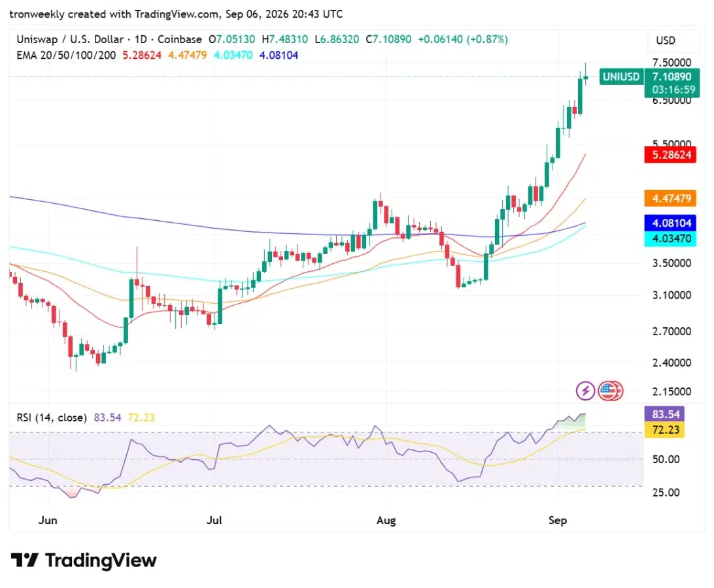Click the legend EMA 20 value 5.28624
Image resolution: width=714 pixels, height=588 pixels.
coord(142,56)
